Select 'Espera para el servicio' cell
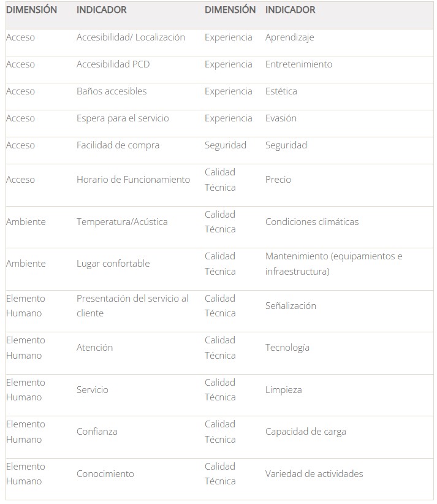437x504 pixels. tap(123, 118)
